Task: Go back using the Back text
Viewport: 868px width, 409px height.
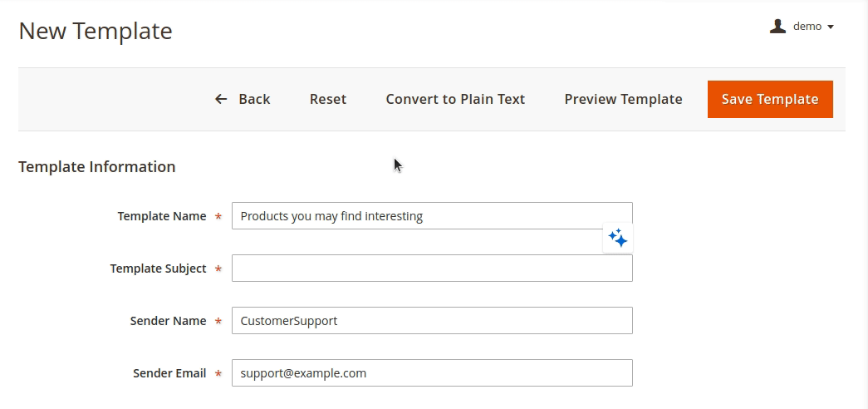Action: click(254, 99)
